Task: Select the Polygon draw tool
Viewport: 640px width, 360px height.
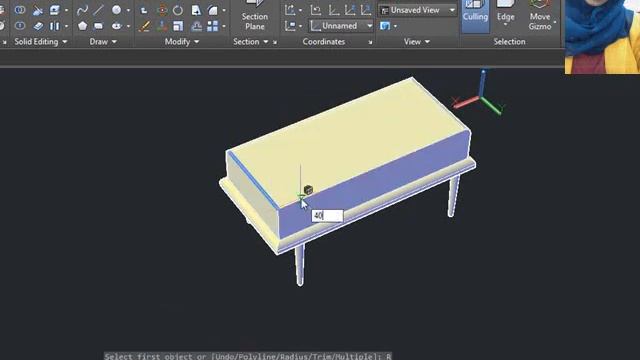Action: click(82, 26)
